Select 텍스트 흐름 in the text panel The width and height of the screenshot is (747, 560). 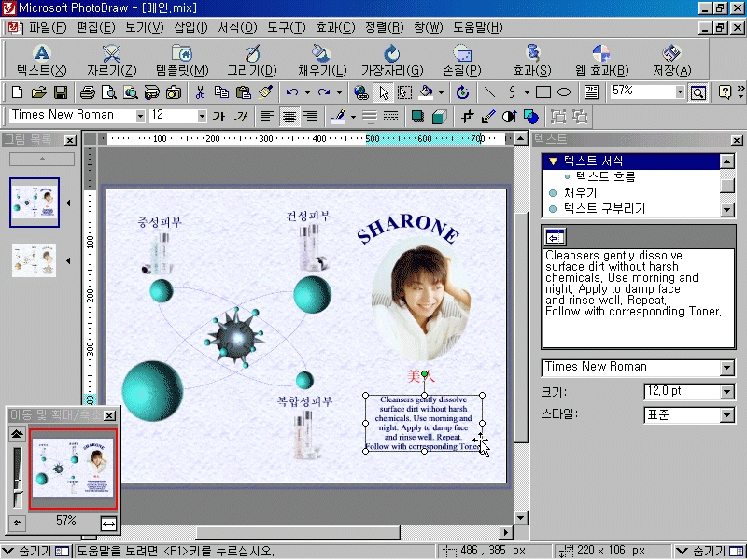tap(605, 176)
